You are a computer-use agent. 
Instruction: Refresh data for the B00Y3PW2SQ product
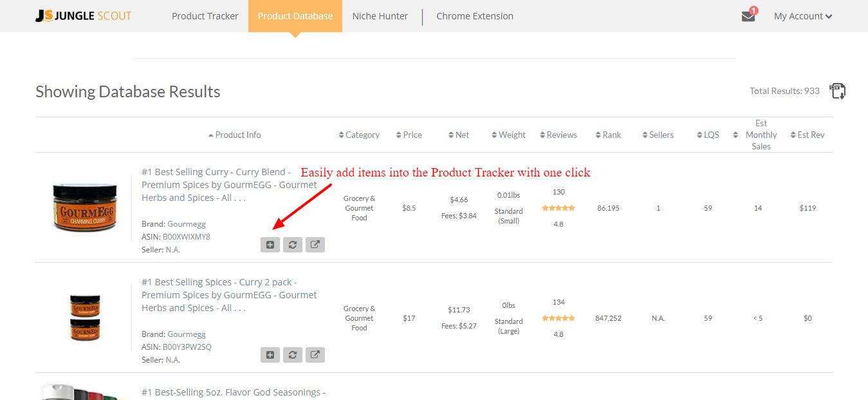(x=293, y=355)
